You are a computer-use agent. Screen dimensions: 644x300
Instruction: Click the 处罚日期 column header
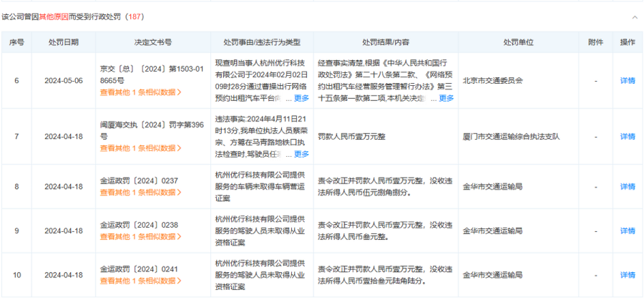point(64,42)
